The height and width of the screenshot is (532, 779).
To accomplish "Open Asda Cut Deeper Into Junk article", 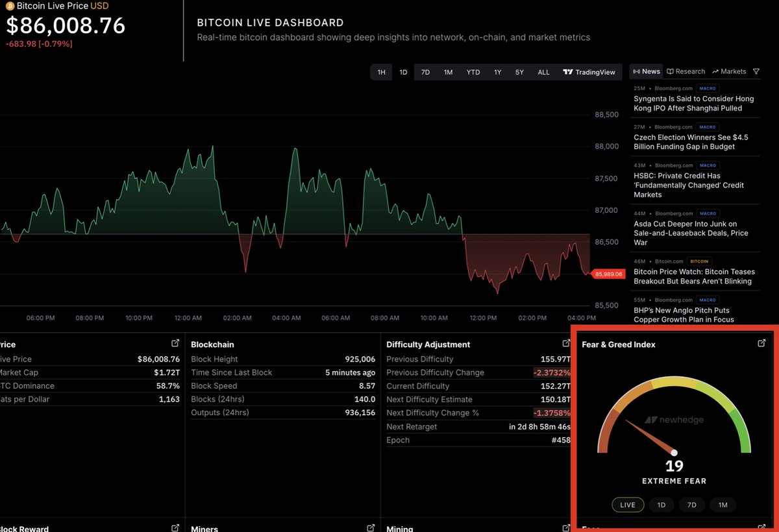I will [x=691, y=233].
